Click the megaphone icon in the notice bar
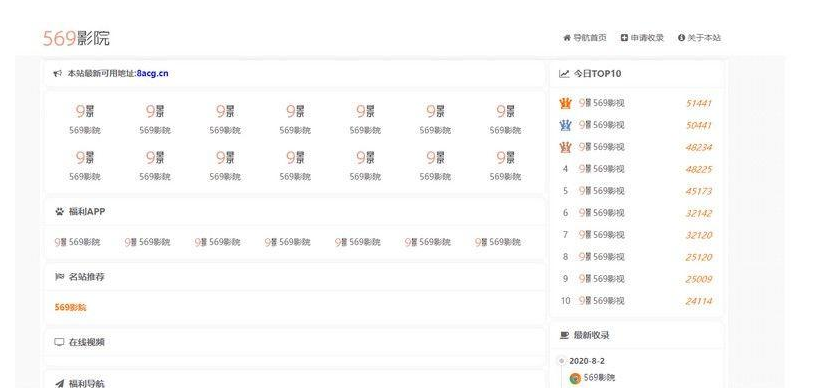Screen dimensions: 816x388 coord(58,74)
